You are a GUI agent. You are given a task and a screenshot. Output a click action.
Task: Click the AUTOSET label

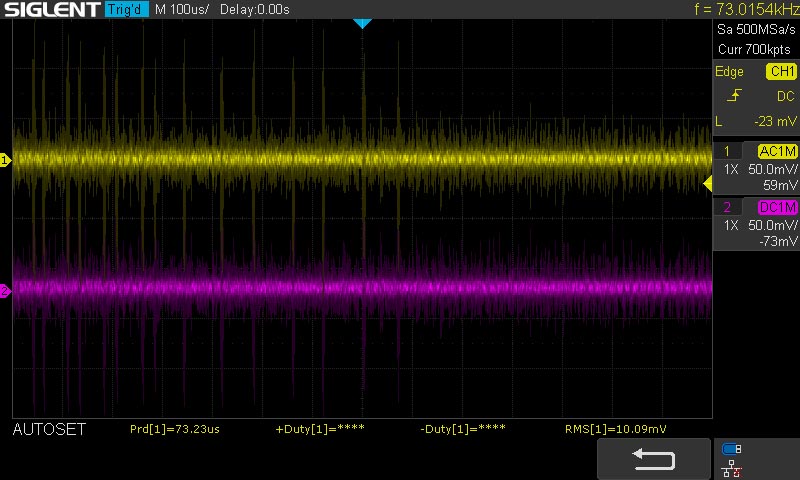click(x=49, y=429)
